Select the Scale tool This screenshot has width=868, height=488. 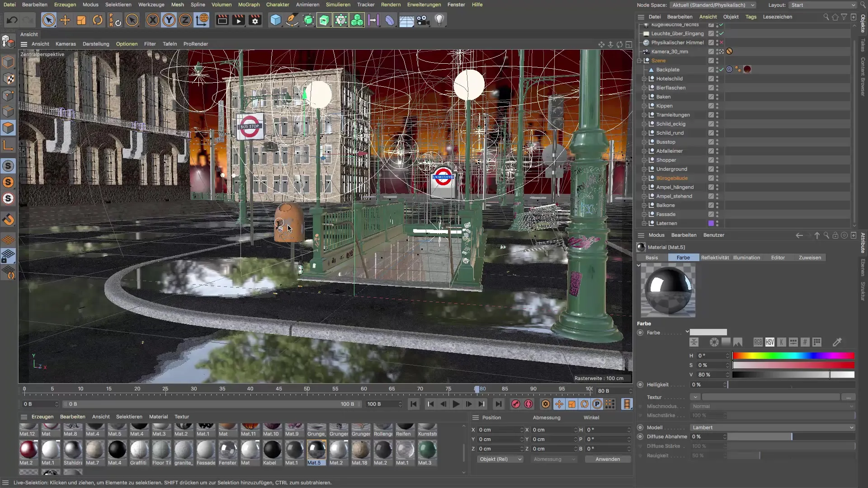(81, 20)
